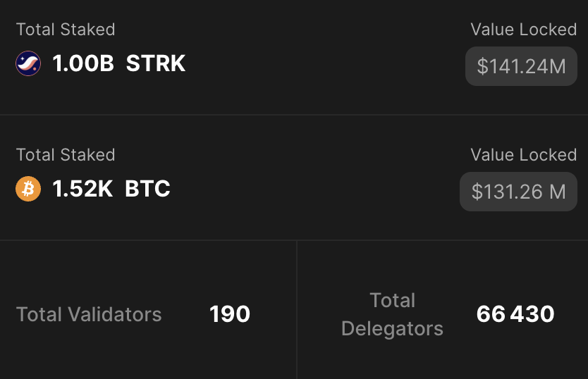Click the Value Locked label for BTC

tap(523, 155)
